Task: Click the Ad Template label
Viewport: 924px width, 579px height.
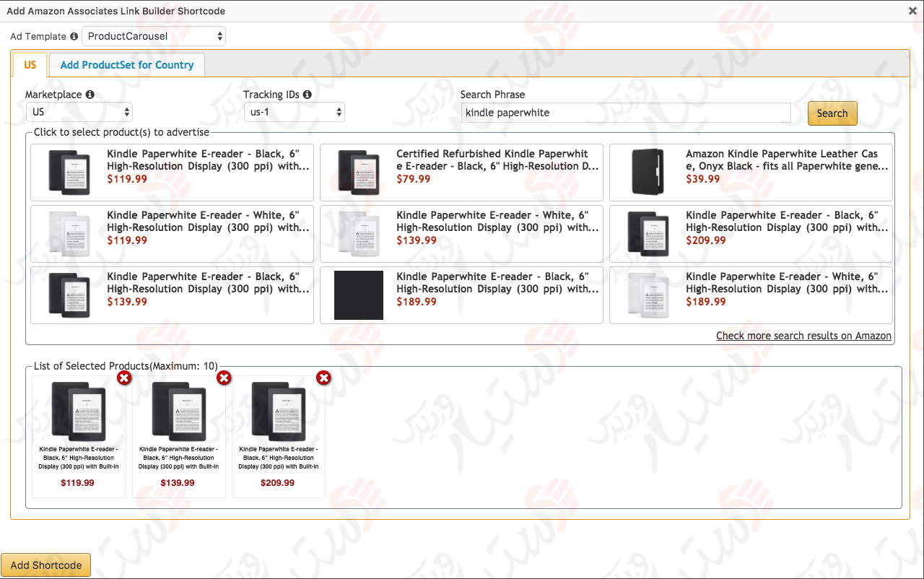Action: [38, 36]
